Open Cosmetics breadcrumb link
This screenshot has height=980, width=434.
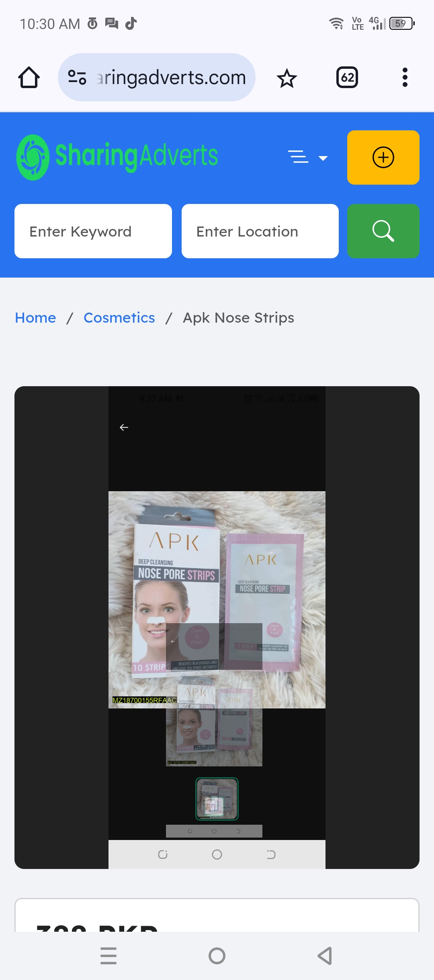tap(119, 318)
